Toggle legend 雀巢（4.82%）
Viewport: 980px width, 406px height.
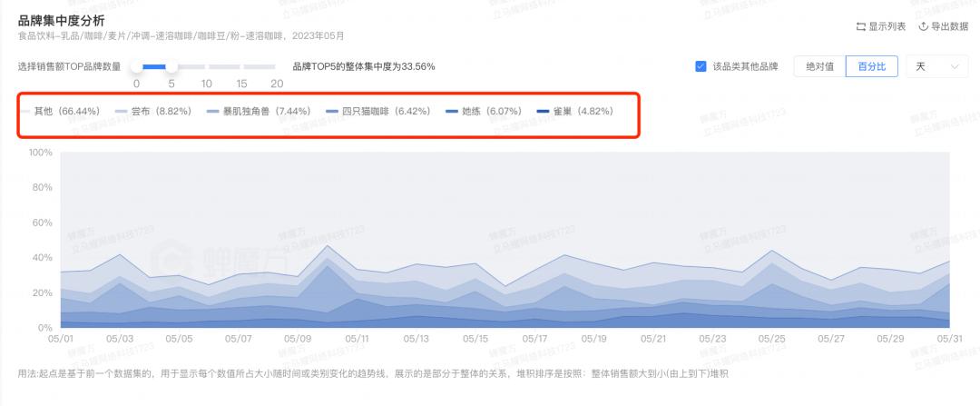point(575,112)
